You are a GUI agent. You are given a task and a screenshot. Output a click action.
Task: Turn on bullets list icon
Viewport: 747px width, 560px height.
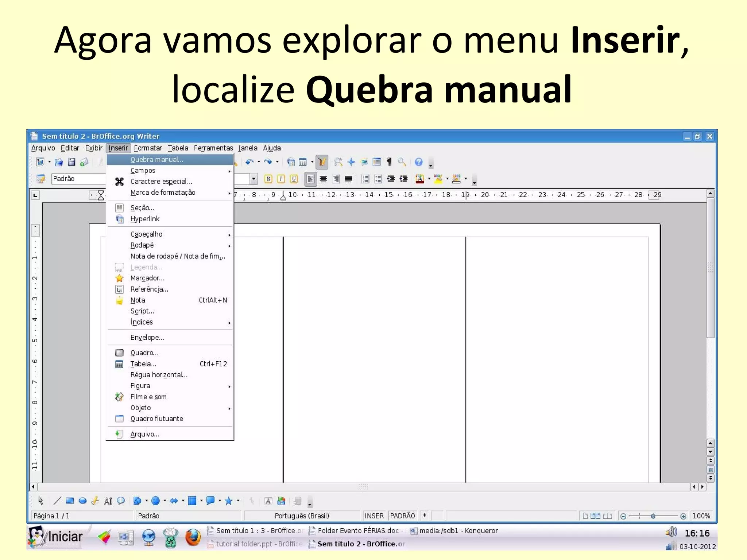tap(378, 179)
